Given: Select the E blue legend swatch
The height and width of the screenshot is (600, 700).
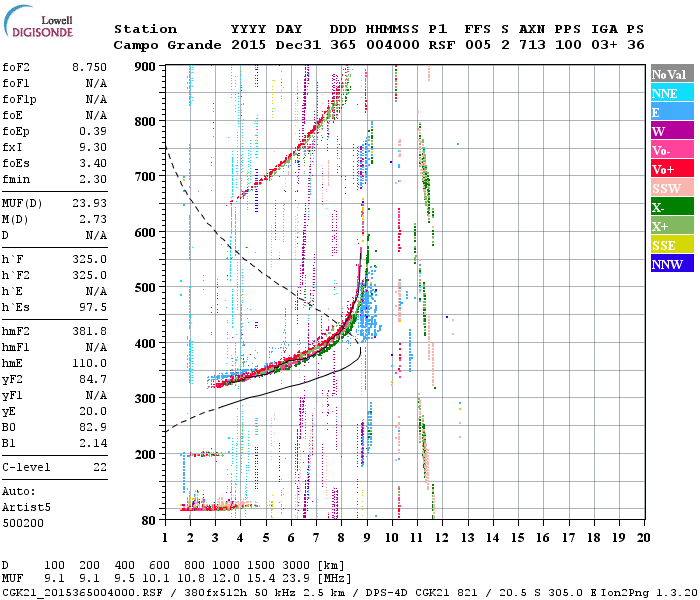Looking at the screenshot, I should click(x=672, y=112).
